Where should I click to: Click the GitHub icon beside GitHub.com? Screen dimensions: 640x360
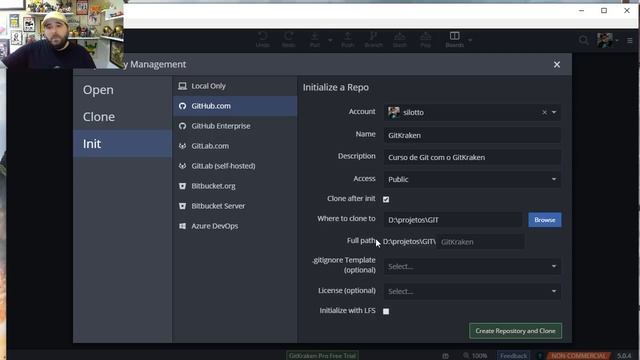182,106
